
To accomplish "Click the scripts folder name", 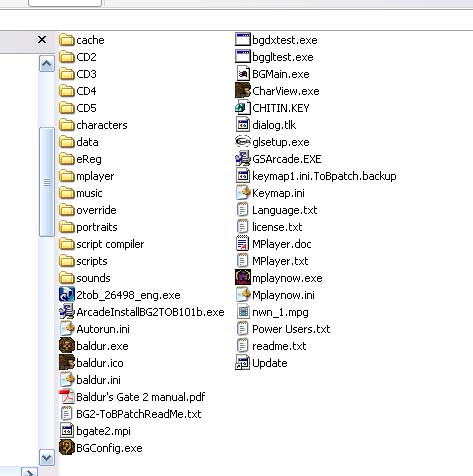I will point(92,261).
